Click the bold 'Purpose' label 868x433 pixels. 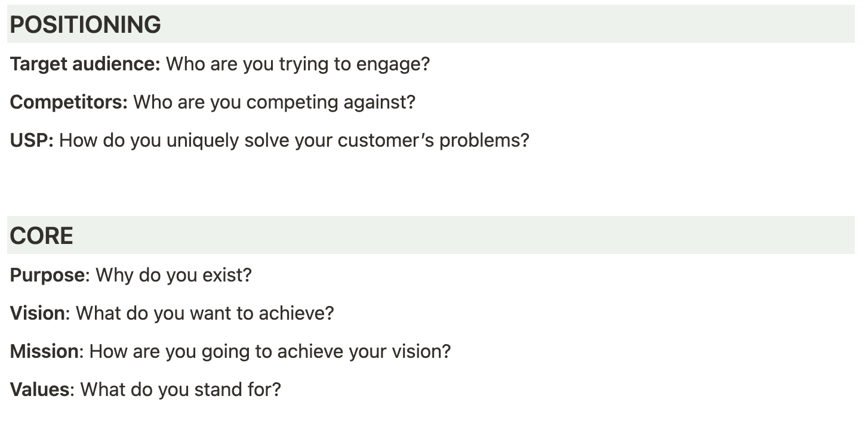coord(47,275)
